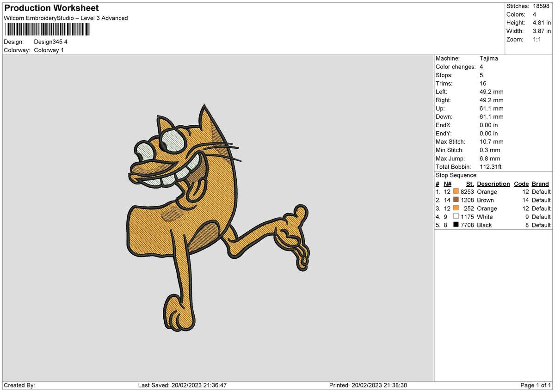Sort the table by the Description column
The width and height of the screenshot is (555, 392).
pos(493,184)
